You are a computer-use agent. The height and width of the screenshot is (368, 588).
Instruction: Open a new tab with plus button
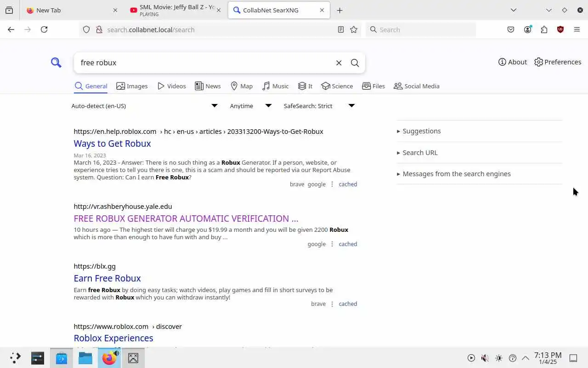[339, 10]
